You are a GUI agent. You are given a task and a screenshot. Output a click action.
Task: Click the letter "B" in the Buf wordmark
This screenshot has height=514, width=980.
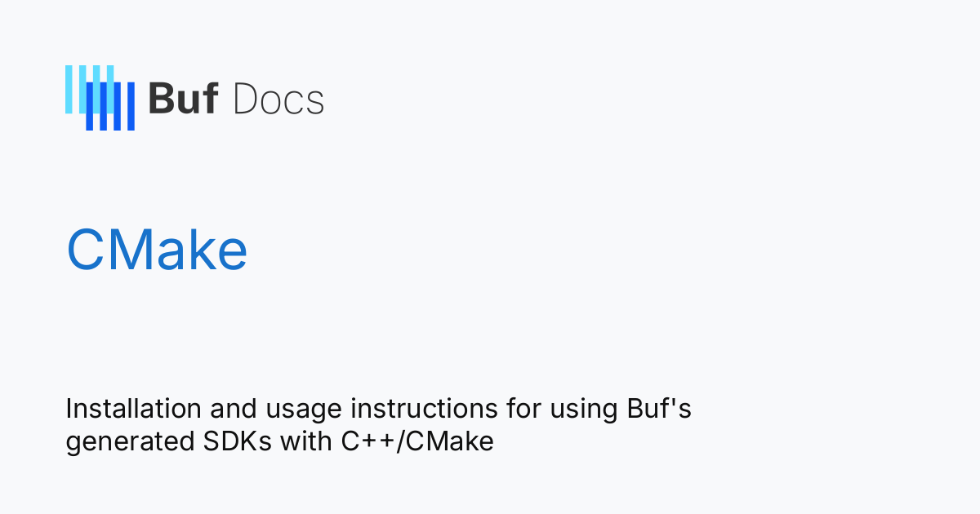point(159,100)
